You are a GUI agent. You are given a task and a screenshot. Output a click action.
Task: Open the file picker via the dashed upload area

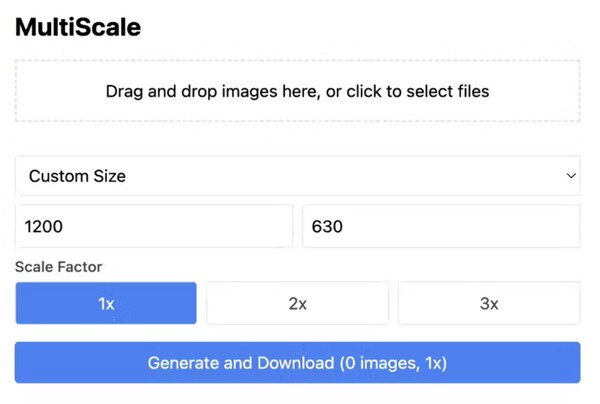coord(297,91)
